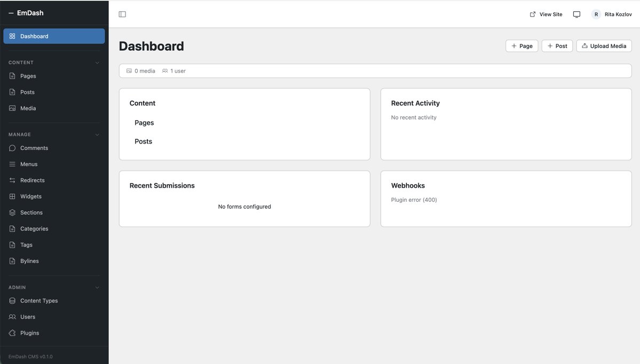The image size is (640, 364).
Task: Click the Categories document icon
Action: (x=12, y=229)
